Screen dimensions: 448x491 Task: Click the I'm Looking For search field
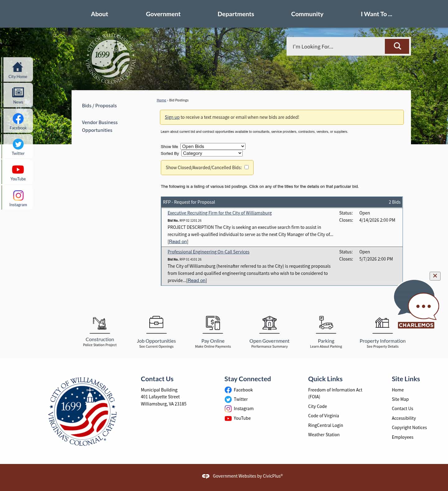click(x=335, y=46)
